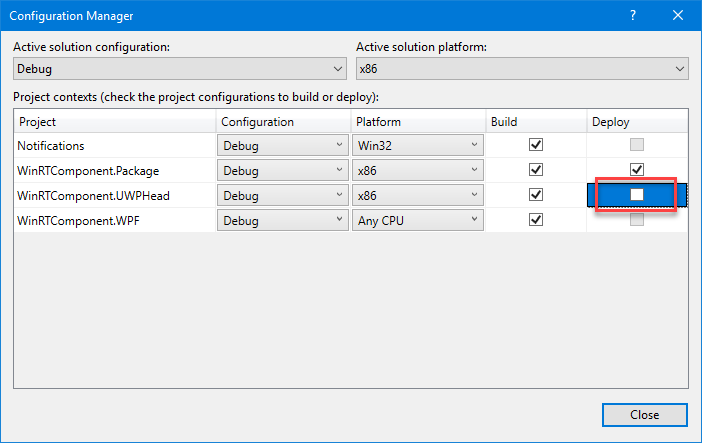
Task: Enable Deploy for WinRTComponent.UWPHead
Action: coord(637,195)
